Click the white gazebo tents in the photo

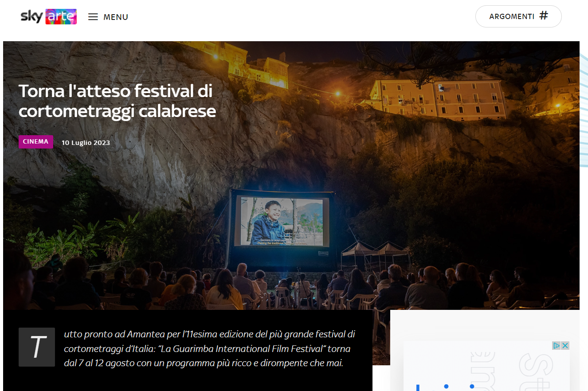(376, 254)
